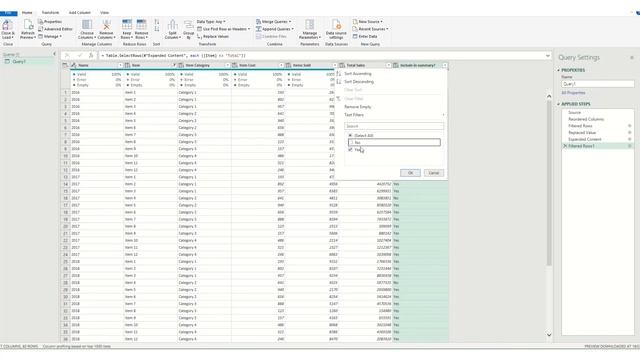
Task: Click the fx button in the formula bar
Action: pyautogui.click(x=91, y=56)
